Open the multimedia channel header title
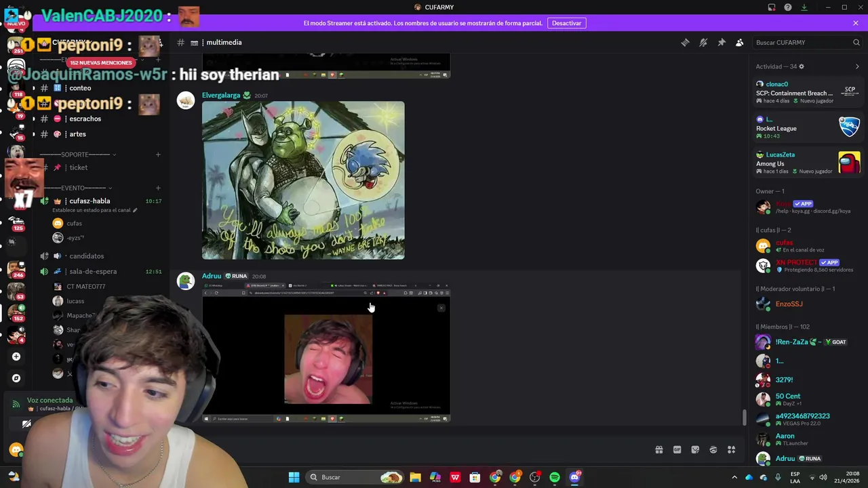 pyautogui.click(x=224, y=42)
